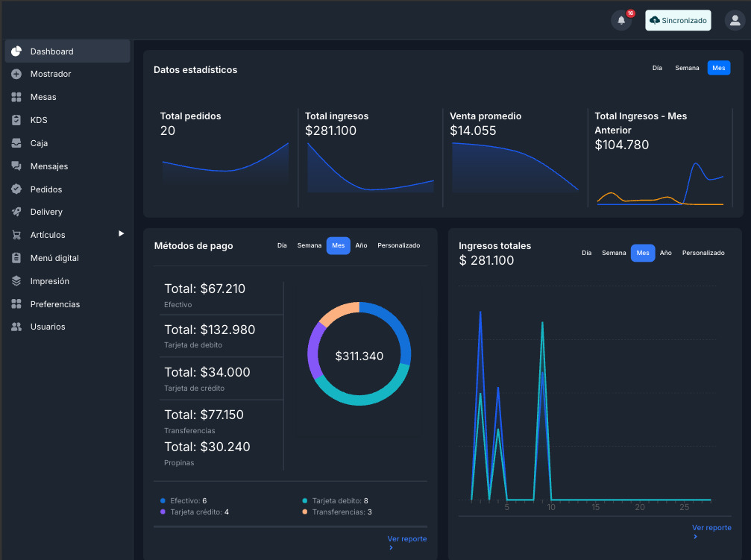Navigate to KDS
Screen dimensions: 751x560
pos(68,120)
